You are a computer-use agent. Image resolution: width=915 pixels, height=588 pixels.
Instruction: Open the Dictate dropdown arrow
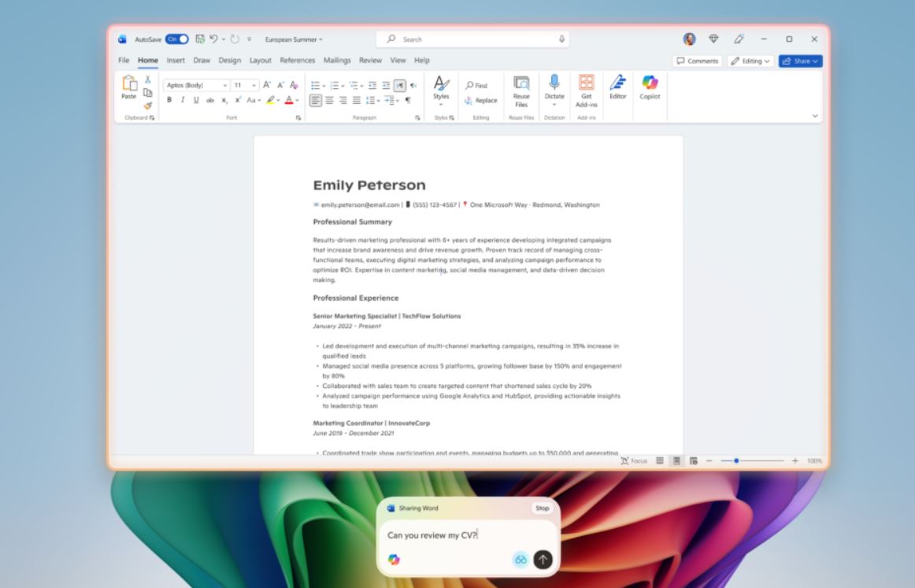coord(554,105)
